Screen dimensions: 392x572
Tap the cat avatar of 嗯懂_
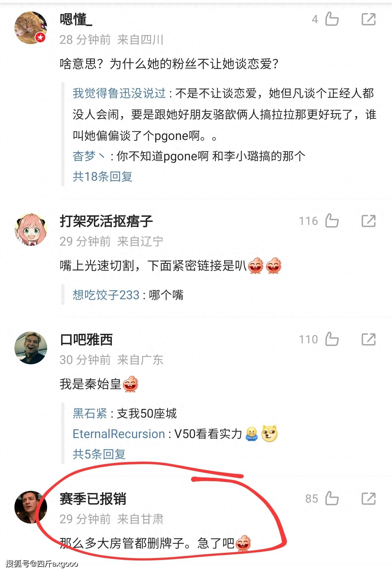coord(30,28)
